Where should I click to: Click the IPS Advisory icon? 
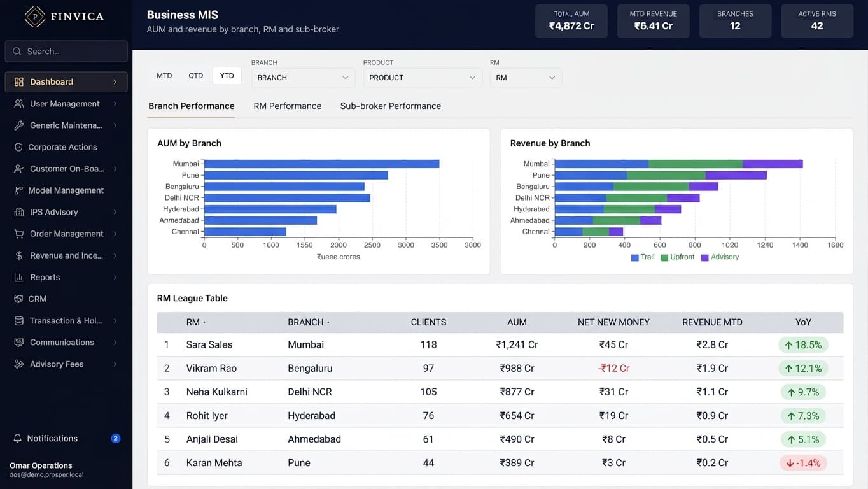(x=18, y=212)
